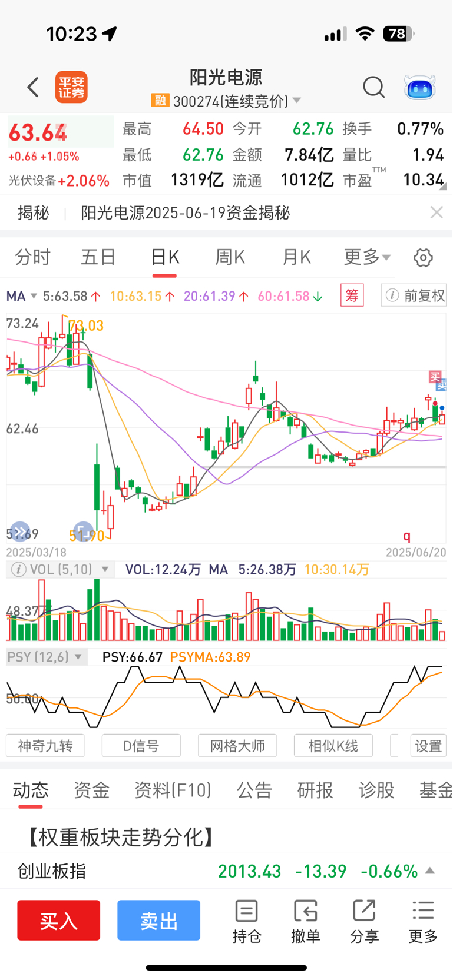Open 相似K线 tool

333,746
